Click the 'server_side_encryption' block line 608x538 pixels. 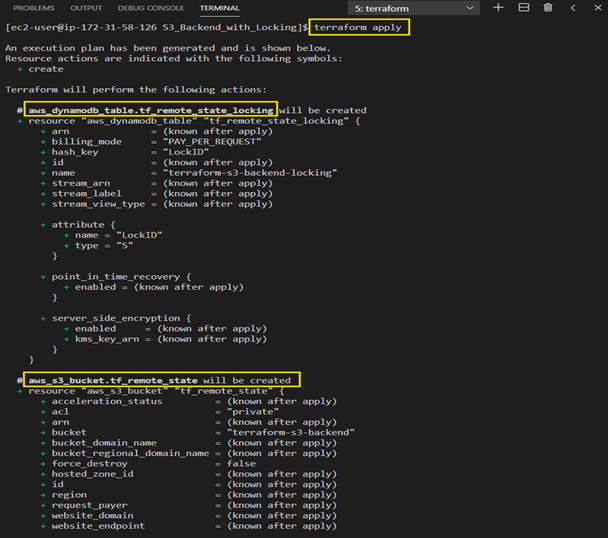pos(116,318)
